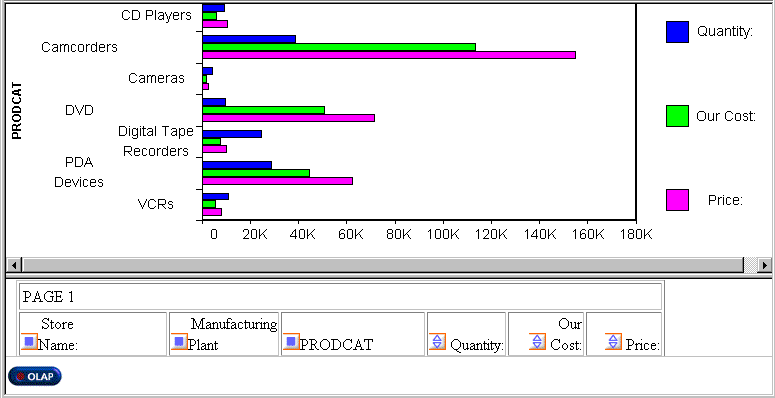Click the Store Name column header
775x398 pixels.
pyautogui.click(x=93, y=334)
